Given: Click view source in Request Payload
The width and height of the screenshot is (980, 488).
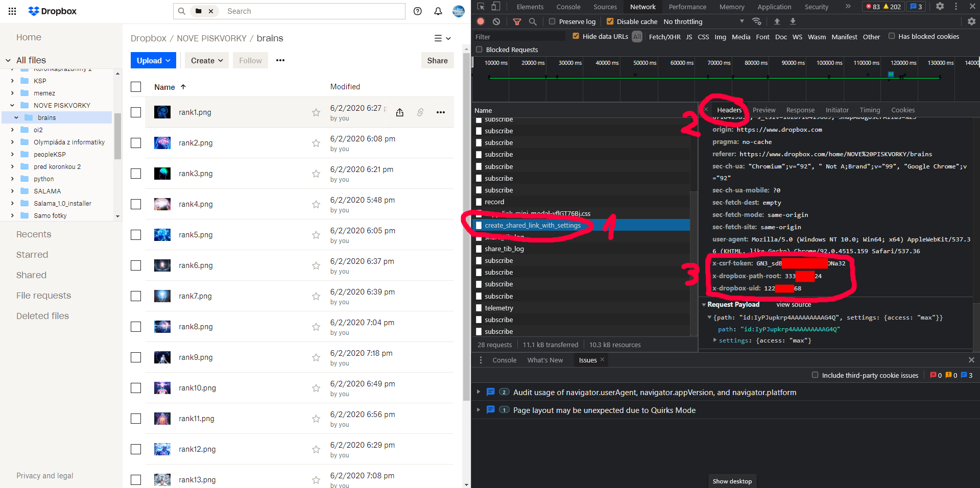Looking at the screenshot, I should point(794,305).
